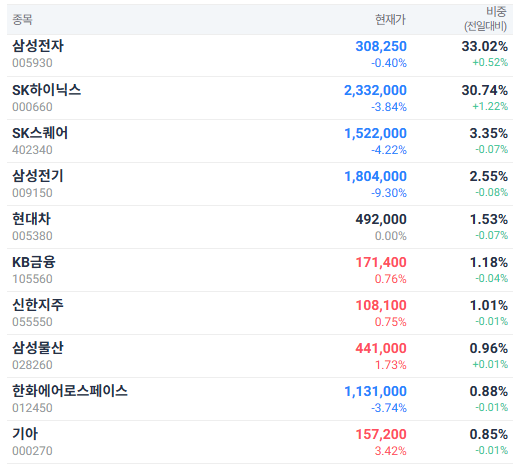Click the 3.35% weight value

(x=489, y=133)
